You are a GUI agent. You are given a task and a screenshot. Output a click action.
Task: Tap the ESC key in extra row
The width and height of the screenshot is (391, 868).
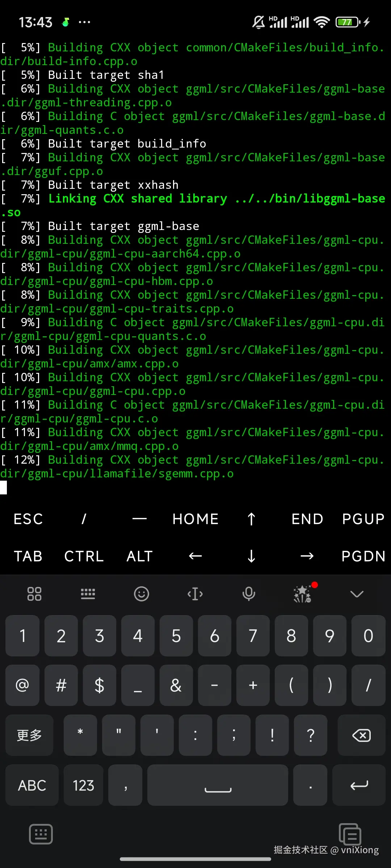click(28, 519)
